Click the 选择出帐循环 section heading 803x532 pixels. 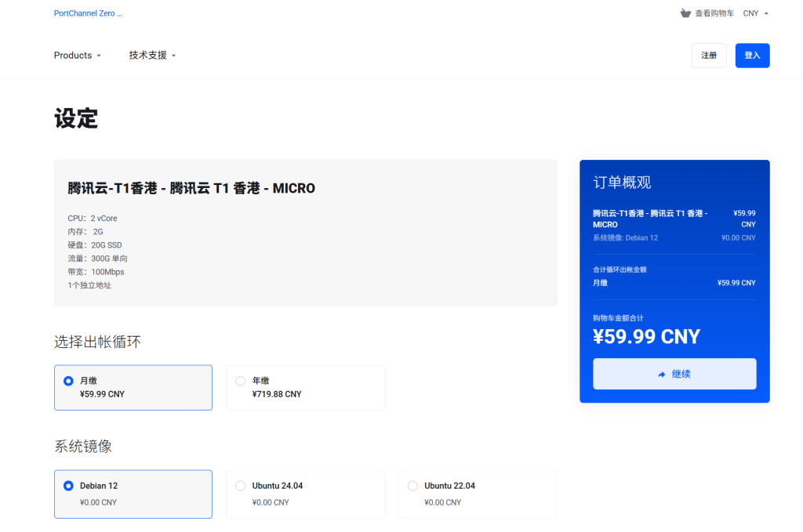coord(97,342)
